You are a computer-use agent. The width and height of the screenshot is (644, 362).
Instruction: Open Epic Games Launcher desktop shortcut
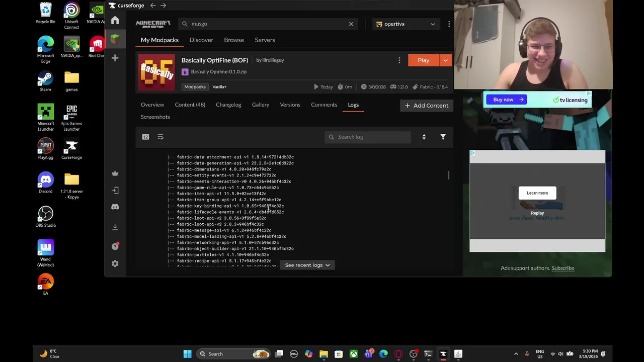tap(71, 117)
